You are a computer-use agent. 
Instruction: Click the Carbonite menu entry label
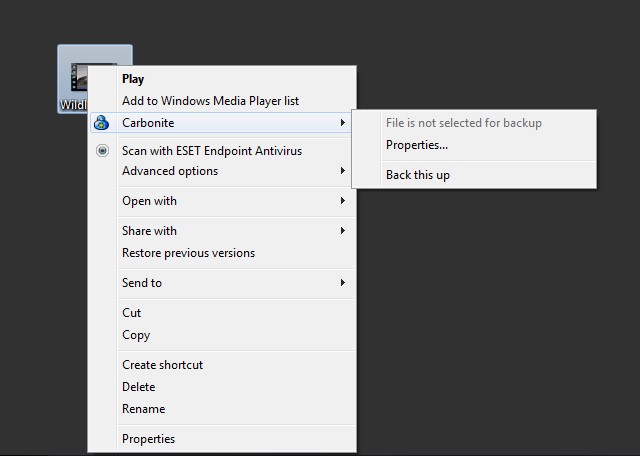point(148,122)
